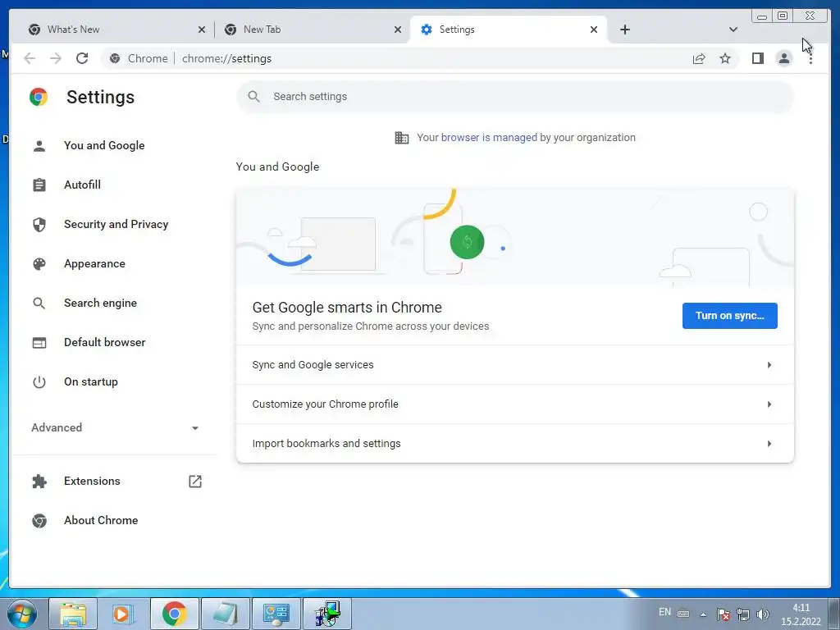840x630 pixels.
Task: Open Sync and Google services row
Action: point(515,365)
